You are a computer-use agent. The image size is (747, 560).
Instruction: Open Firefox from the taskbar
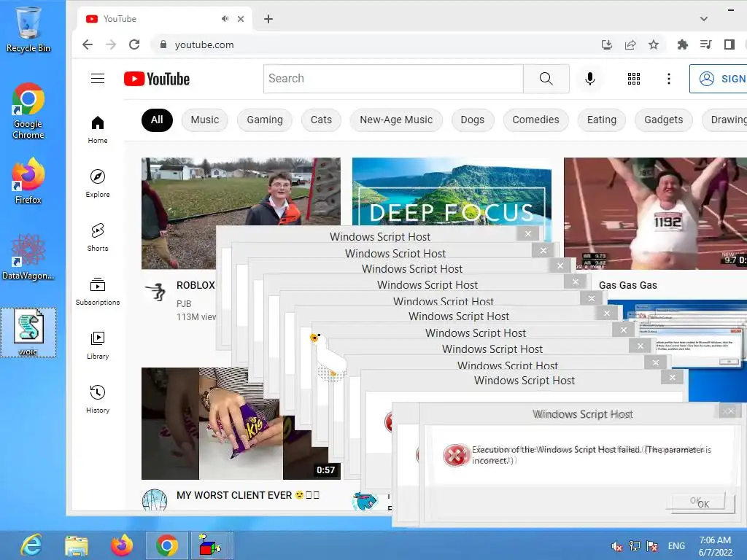coord(122,545)
